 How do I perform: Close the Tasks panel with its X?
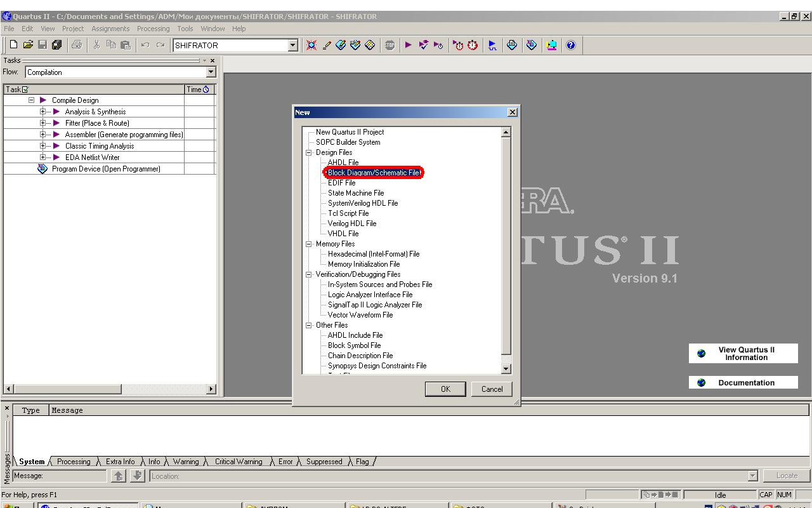coord(213,61)
